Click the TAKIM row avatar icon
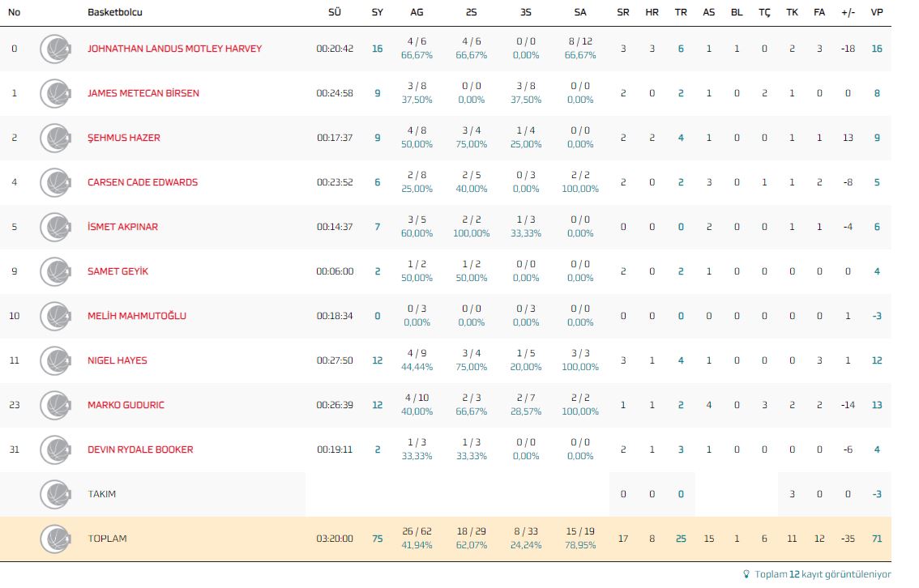The image size is (919, 588). coord(55,494)
